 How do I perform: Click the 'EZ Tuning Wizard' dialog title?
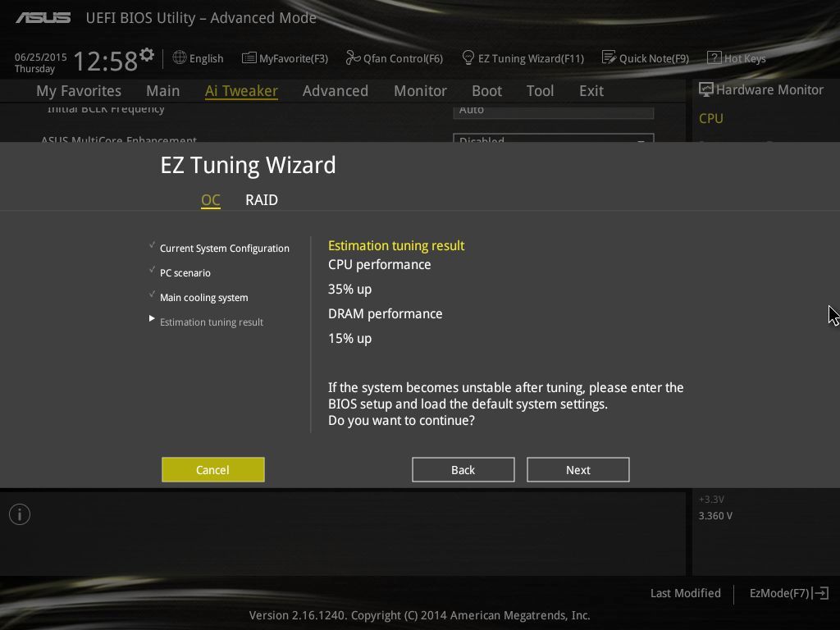tap(248, 165)
